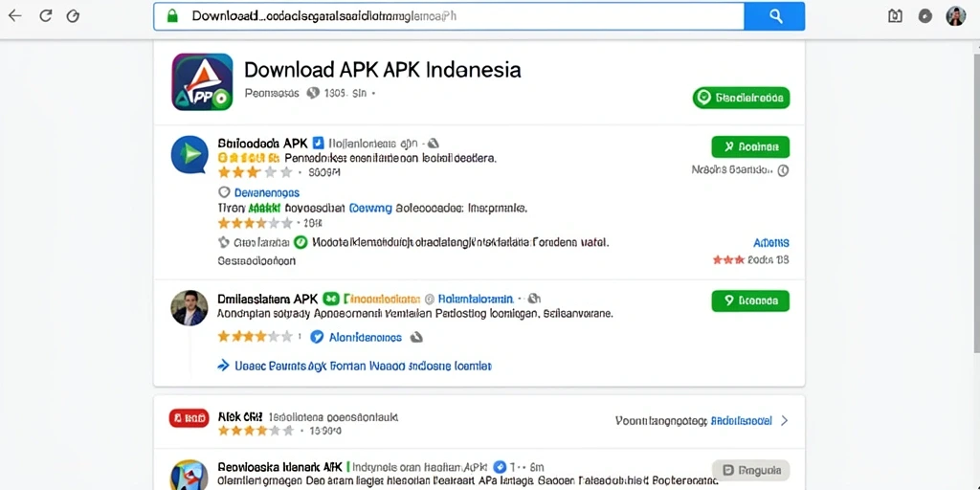Go back with the browser back arrow

(x=14, y=15)
